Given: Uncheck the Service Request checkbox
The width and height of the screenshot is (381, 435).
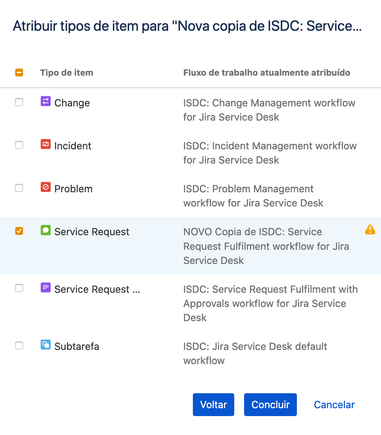Looking at the screenshot, I should coord(19,231).
